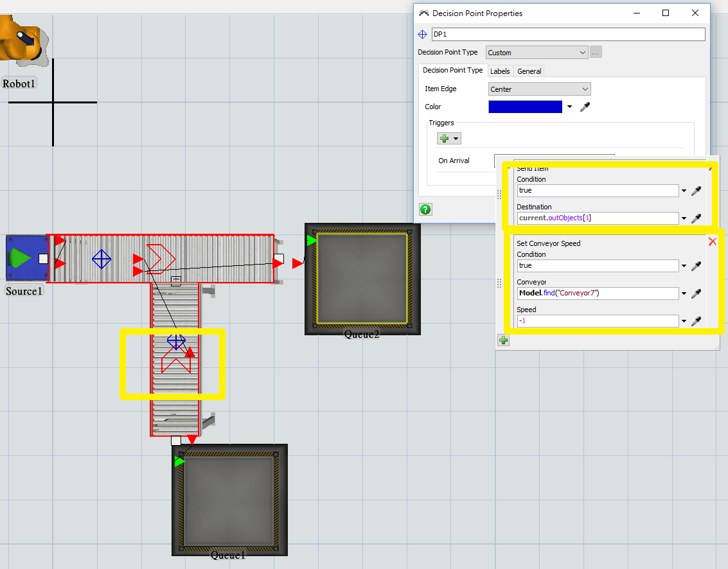
Task: Click the ellipsis button next to Custom type
Action: [x=596, y=52]
